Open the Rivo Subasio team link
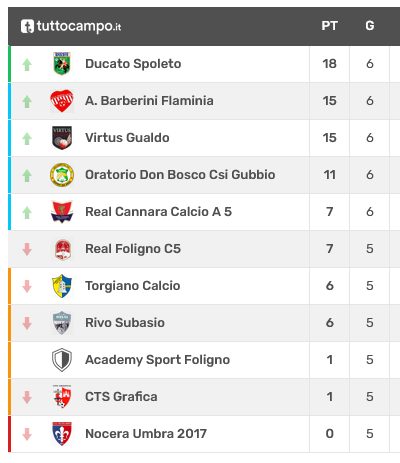Screen dimensions: 400x463 (125, 323)
